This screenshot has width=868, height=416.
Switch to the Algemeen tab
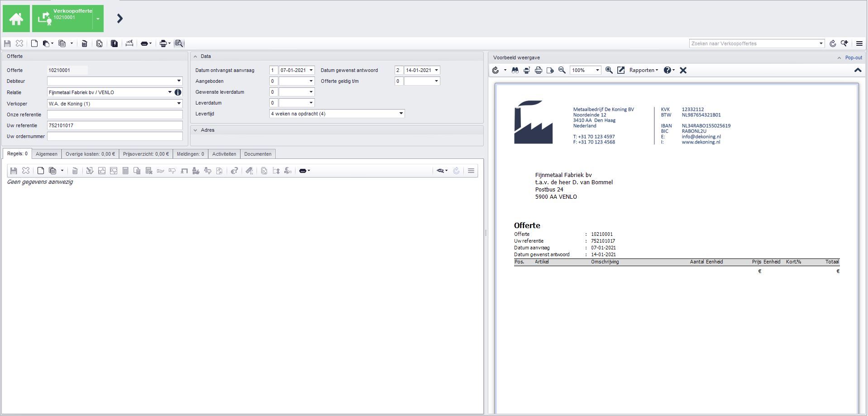coord(47,154)
